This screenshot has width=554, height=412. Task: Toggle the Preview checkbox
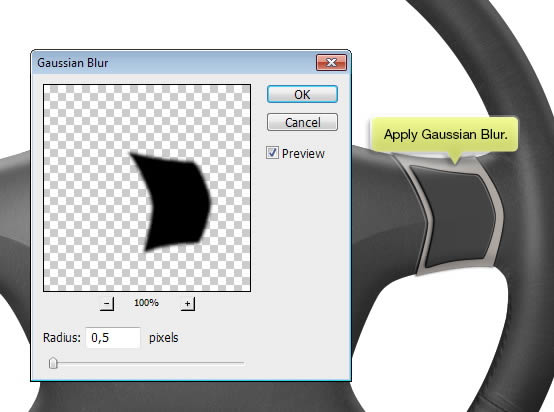pyautogui.click(x=272, y=153)
